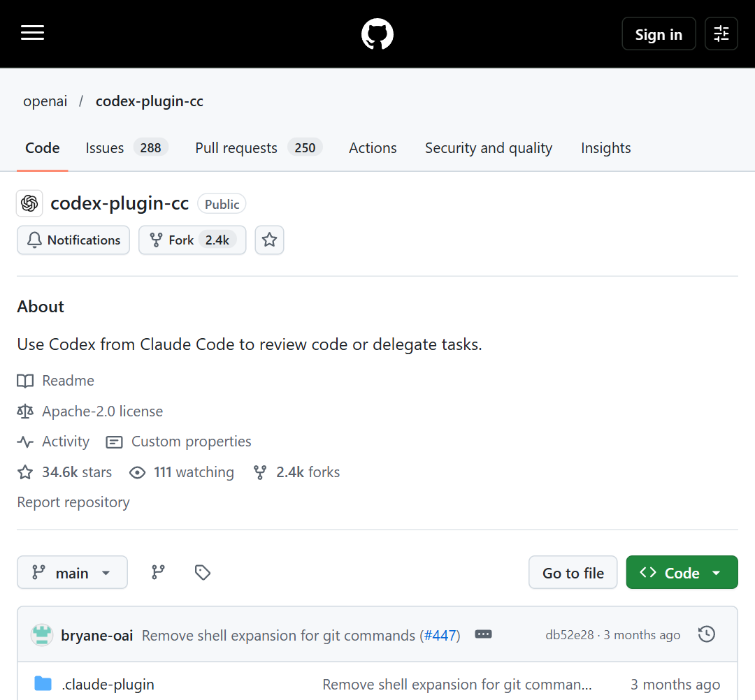Image resolution: width=755 pixels, height=700 pixels.
Task: Expand the green Code dropdown
Action: point(682,572)
